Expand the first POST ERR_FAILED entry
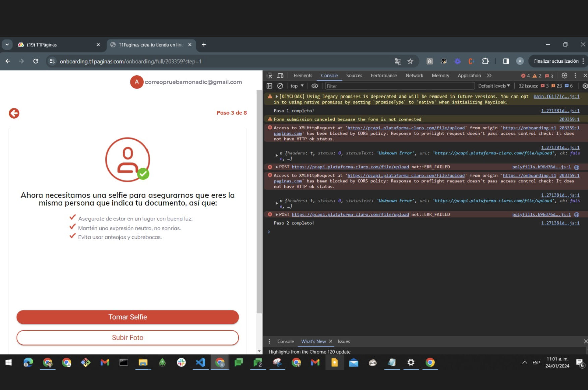The image size is (588, 390). [277, 167]
